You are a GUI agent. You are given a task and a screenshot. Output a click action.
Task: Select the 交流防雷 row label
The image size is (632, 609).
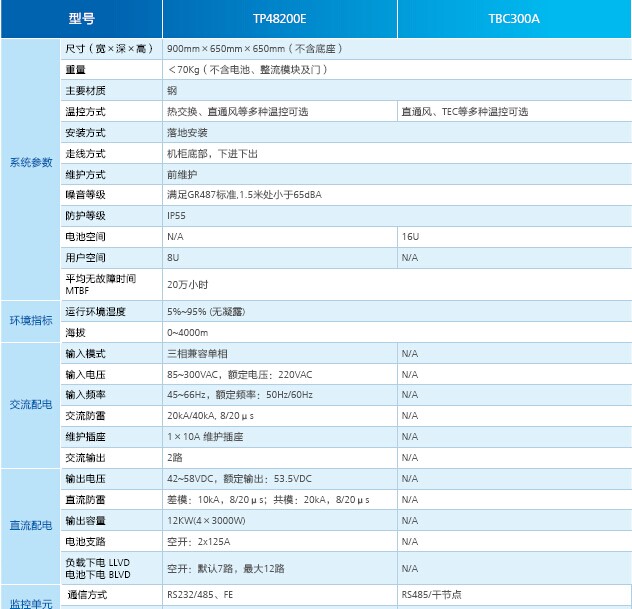point(85,416)
